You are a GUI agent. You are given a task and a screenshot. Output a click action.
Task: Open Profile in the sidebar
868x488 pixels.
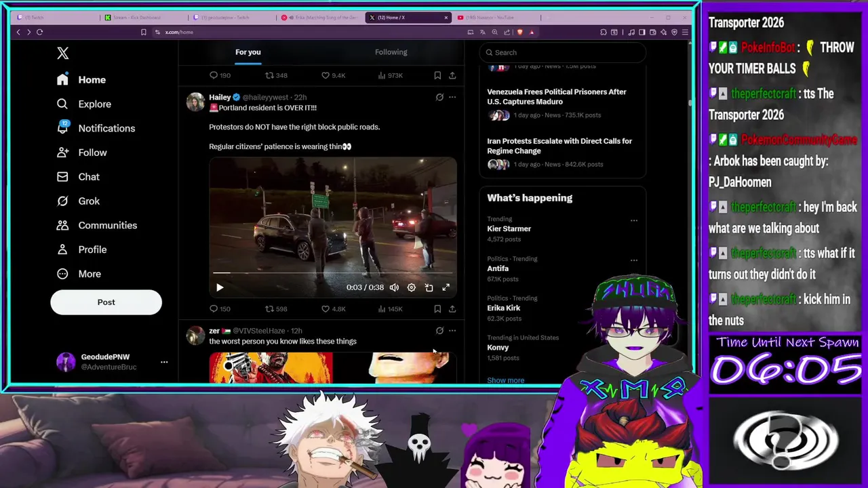click(82, 249)
